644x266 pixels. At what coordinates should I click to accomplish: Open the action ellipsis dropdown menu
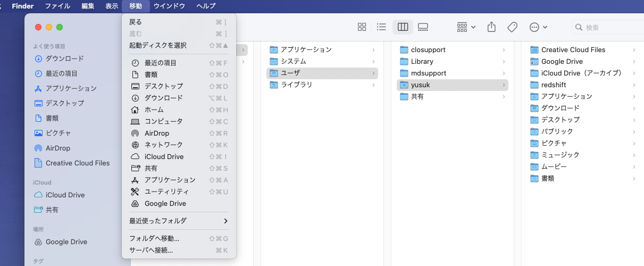tap(538, 27)
